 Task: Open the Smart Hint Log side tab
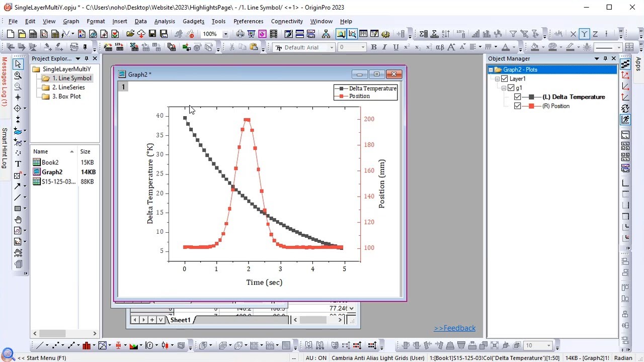[x=4, y=148]
